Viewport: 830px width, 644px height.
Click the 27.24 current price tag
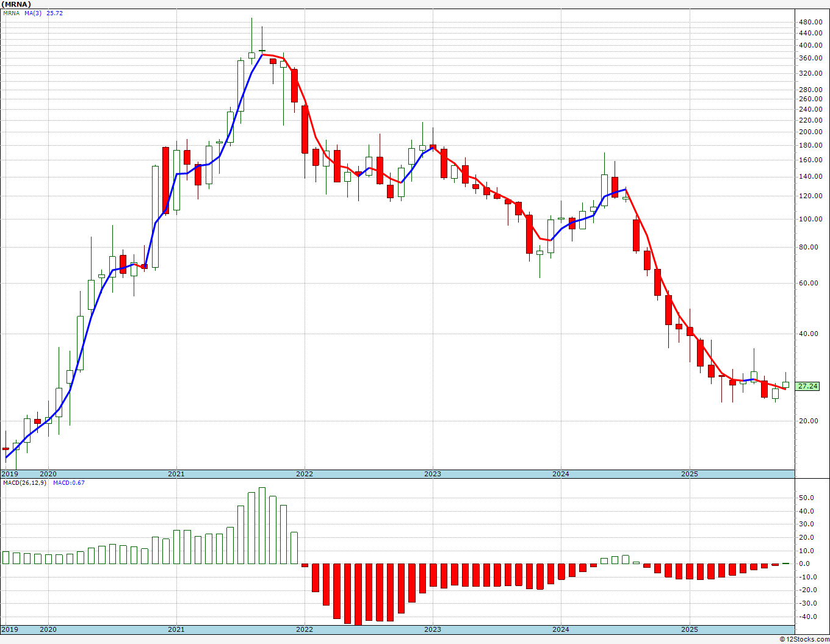[808, 386]
